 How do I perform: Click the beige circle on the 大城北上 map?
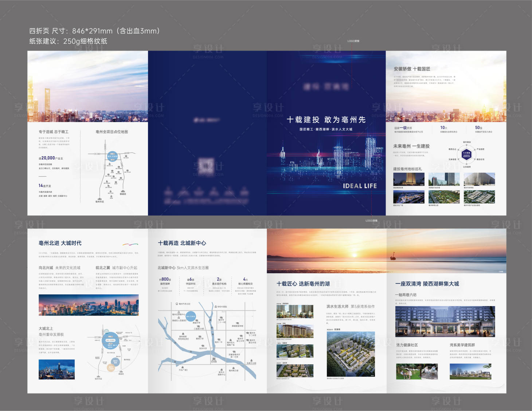click(111, 368)
